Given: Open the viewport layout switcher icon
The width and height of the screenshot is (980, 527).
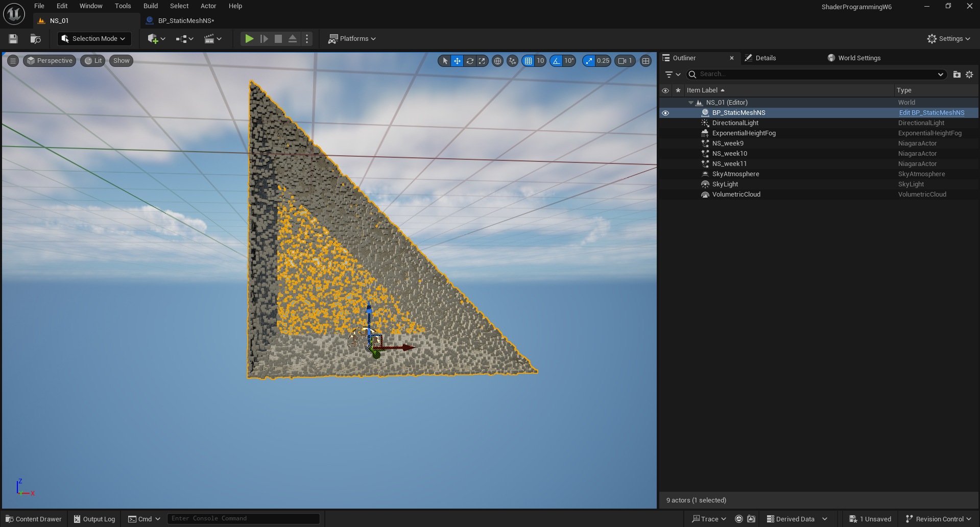Looking at the screenshot, I should click(646, 61).
